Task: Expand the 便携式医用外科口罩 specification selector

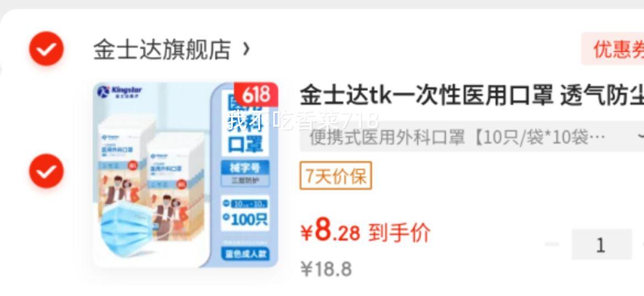Action: point(472,138)
